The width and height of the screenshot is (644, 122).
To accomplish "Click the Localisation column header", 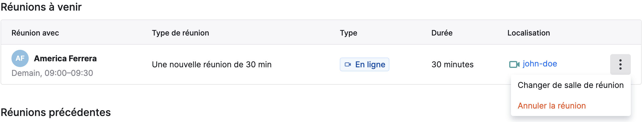I will click(528, 33).
